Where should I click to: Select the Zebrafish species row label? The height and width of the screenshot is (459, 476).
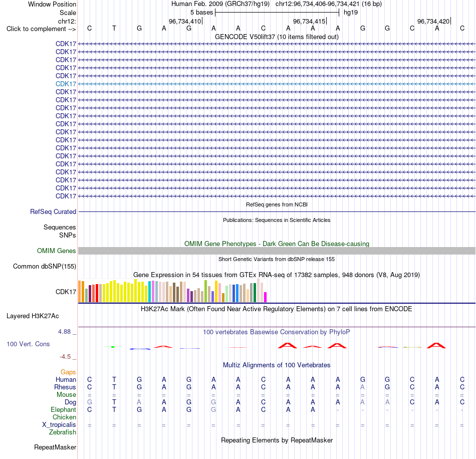63,432
